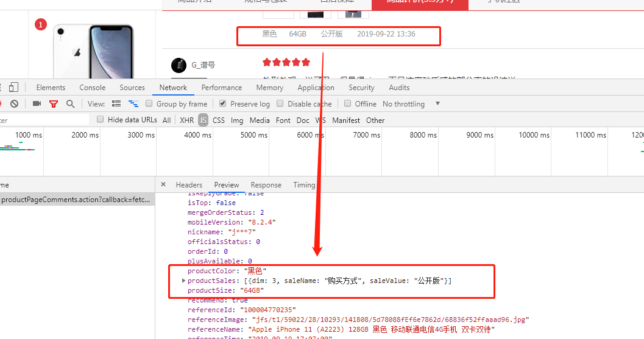This screenshot has height=339, width=644.
Task: Click the iPhone product image
Action: tap(93, 51)
